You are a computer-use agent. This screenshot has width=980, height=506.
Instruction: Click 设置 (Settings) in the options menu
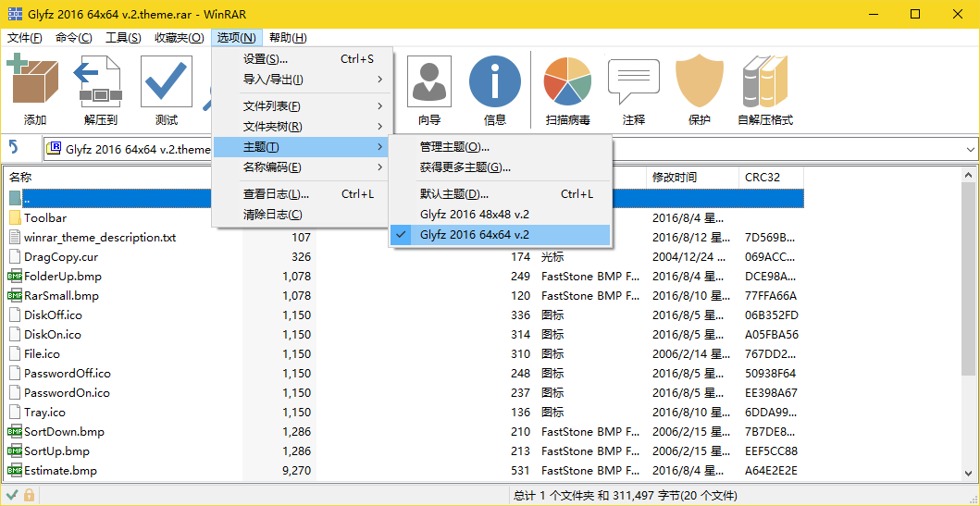266,59
